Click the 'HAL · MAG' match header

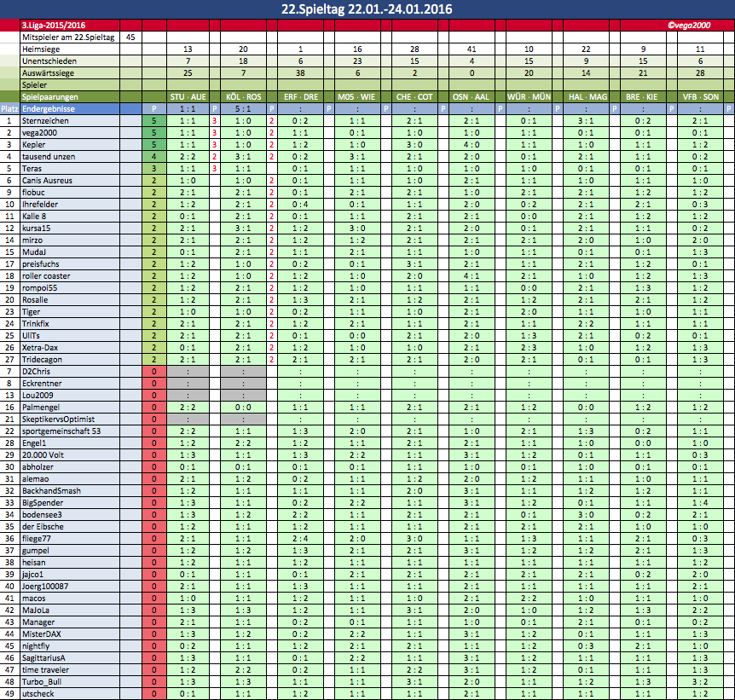coord(586,97)
